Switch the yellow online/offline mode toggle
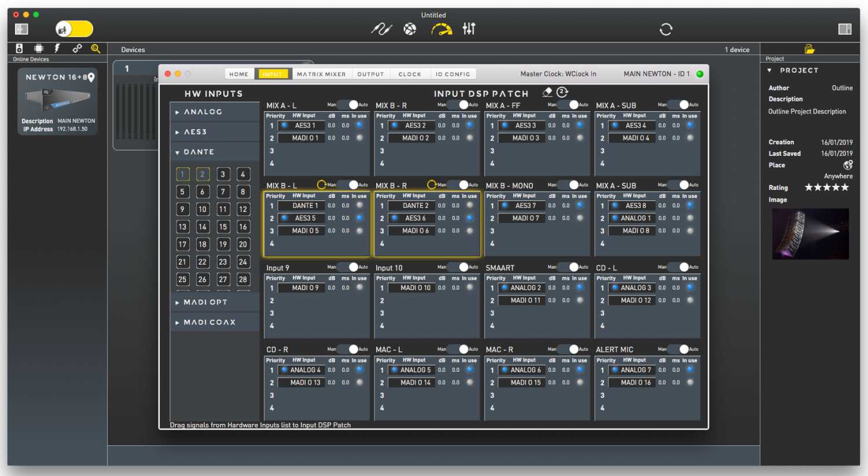Image resolution: width=868 pixels, height=476 pixels. click(x=74, y=29)
